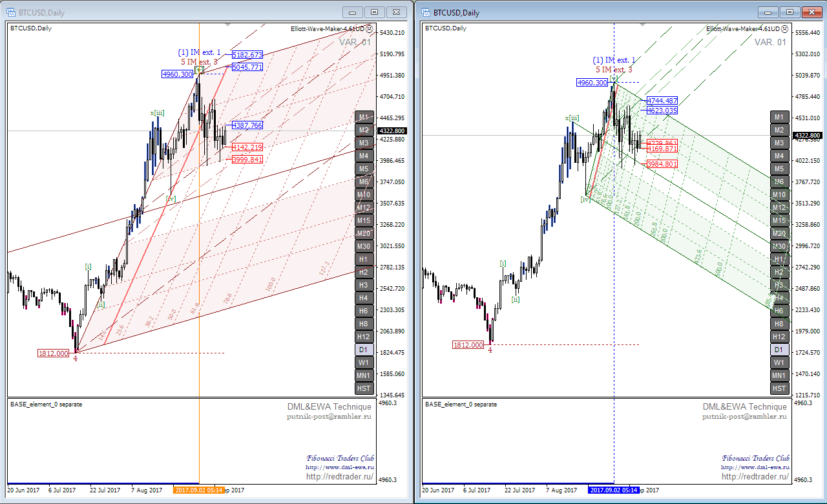The width and height of the screenshot is (827, 504).
Task: Minimize the right BTCUSD,Daily window
Action: 768,12
